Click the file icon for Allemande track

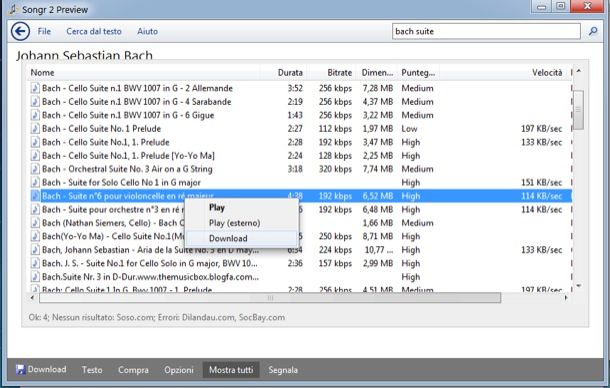pyautogui.click(x=35, y=88)
